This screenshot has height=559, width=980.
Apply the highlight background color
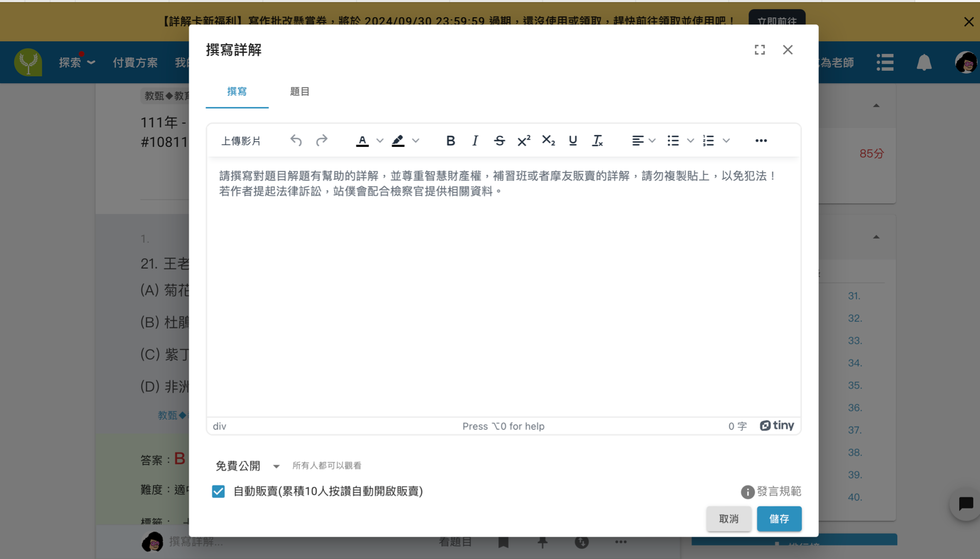coord(398,141)
